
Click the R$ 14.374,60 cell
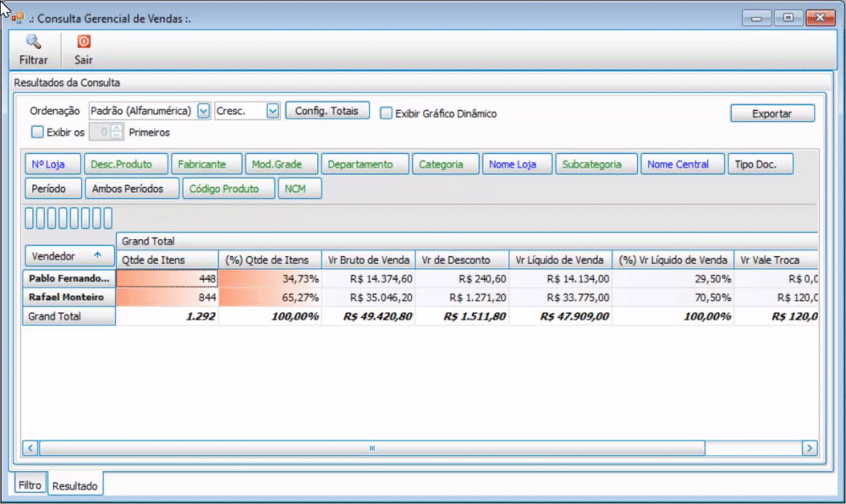tap(369, 278)
